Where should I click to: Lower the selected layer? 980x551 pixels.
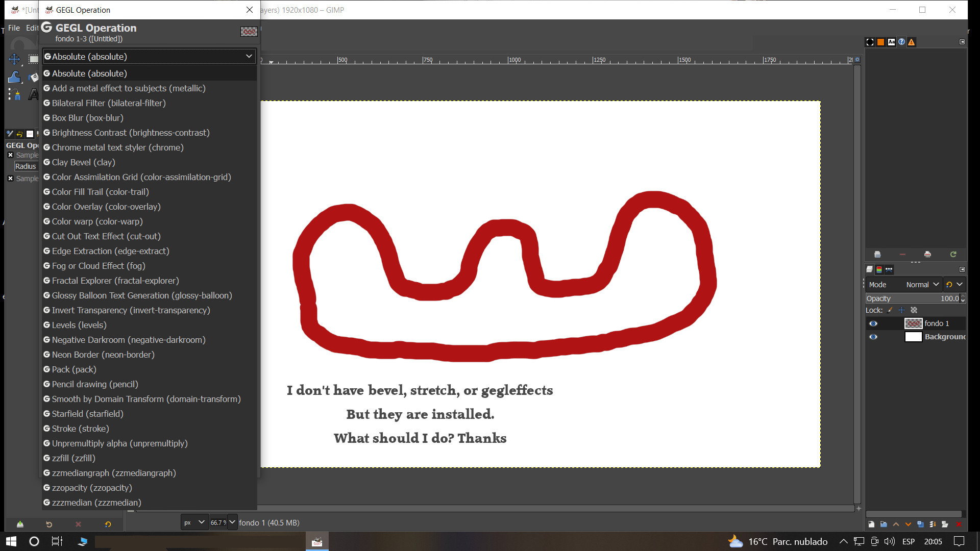point(908,524)
